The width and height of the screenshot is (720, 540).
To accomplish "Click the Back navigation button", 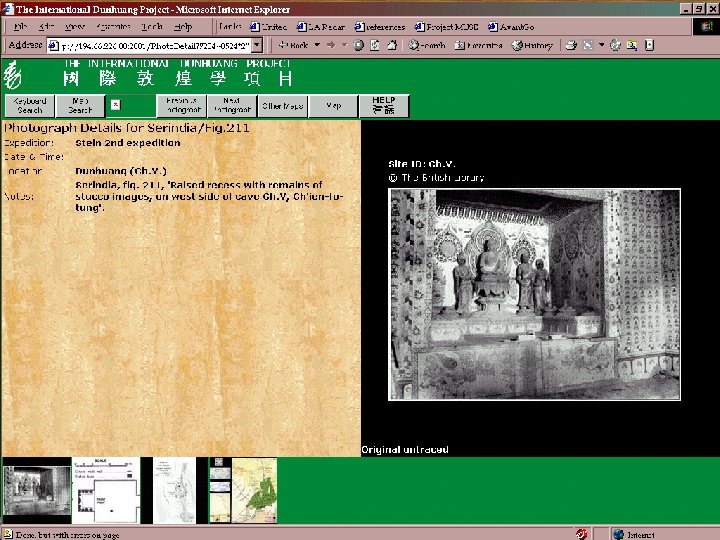I will point(293,45).
